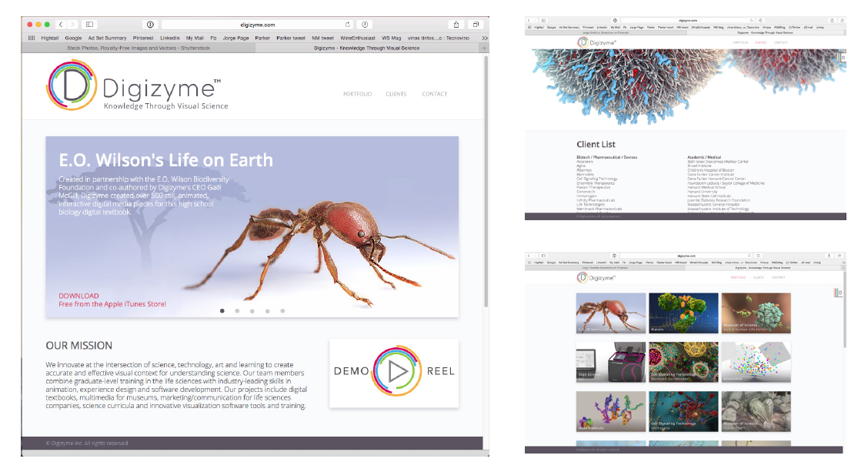The height and width of the screenshot is (472, 868).
Task: Open the My Mail bookmark in the large window
Action: (x=195, y=38)
